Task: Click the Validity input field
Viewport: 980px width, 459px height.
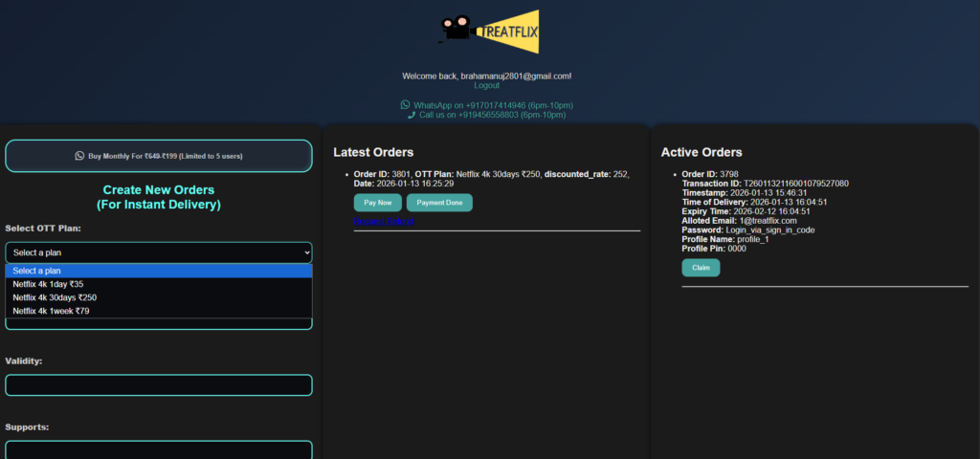Action: click(159, 385)
